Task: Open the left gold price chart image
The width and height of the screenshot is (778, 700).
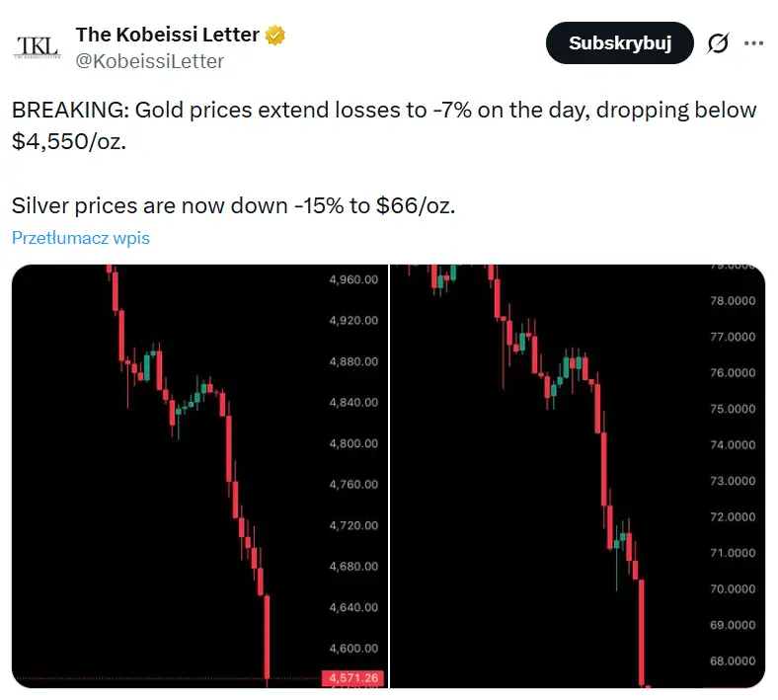Action: [x=200, y=476]
